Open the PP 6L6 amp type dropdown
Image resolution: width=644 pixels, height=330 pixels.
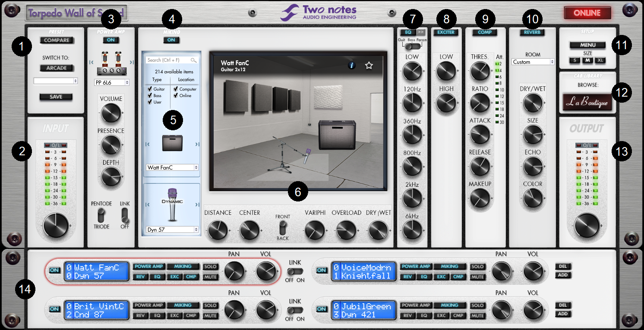[x=111, y=82]
